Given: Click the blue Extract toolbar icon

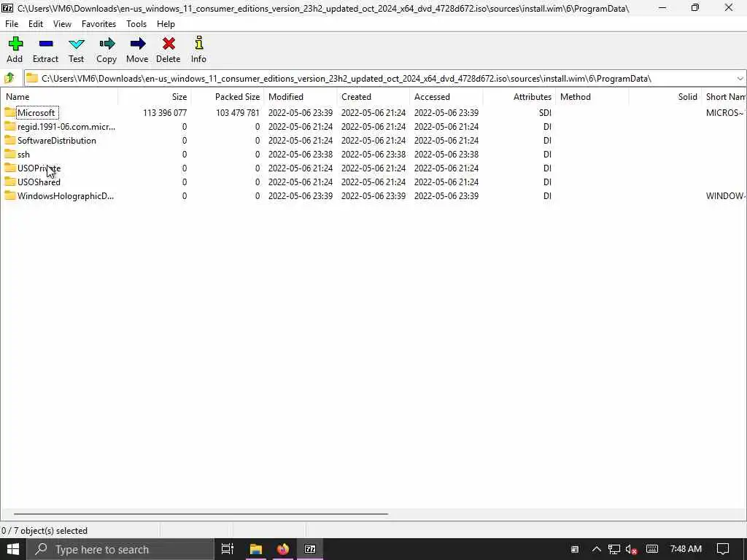Looking at the screenshot, I should coord(46,44).
